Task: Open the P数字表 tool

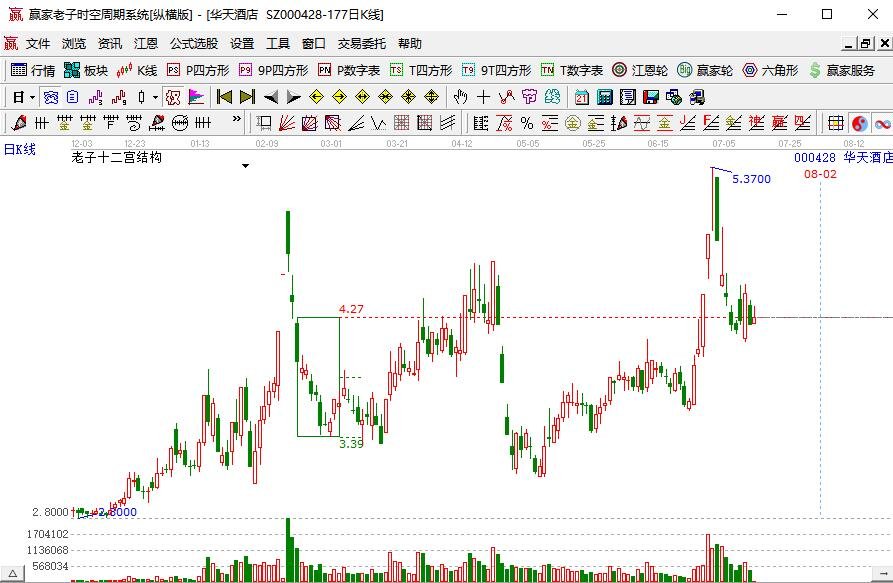Action: tap(349, 70)
